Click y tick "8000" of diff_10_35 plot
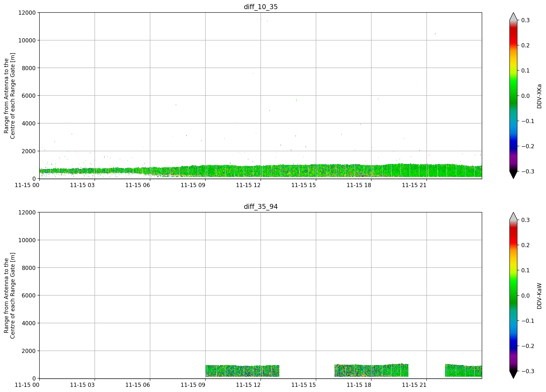 [x=29, y=68]
